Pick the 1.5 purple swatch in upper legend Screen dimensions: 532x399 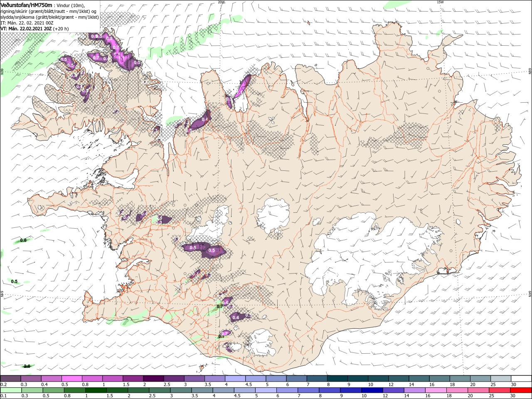tap(133, 378)
